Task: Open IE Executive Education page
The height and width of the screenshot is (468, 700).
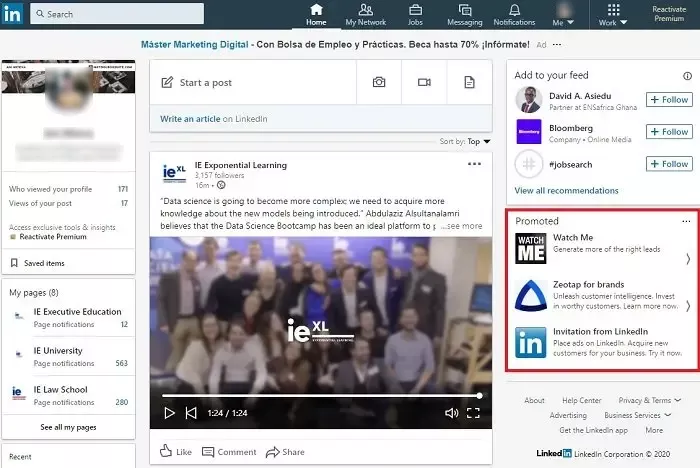Action: [x=77, y=312]
